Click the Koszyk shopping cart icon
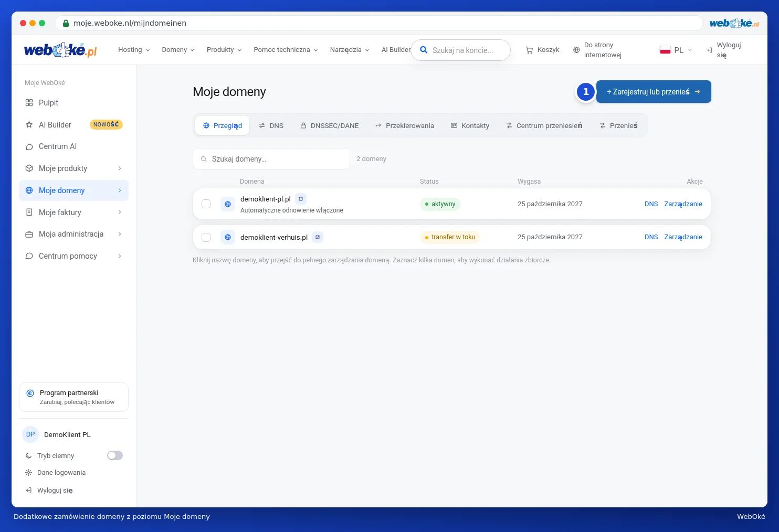This screenshot has height=532, width=779. pos(529,50)
